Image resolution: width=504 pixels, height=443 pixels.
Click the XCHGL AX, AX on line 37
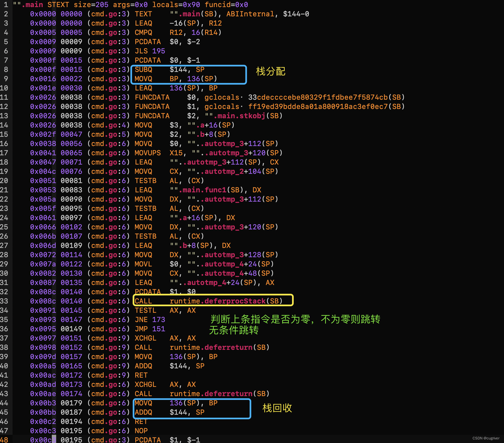click(165, 338)
